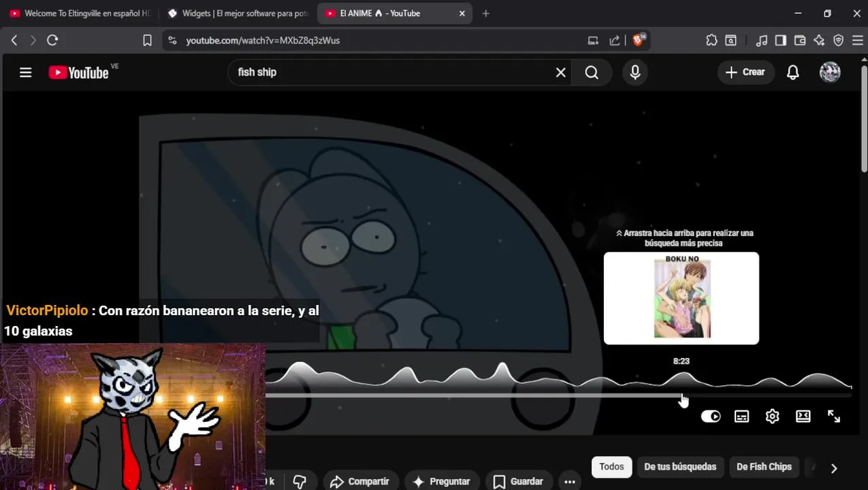Open the video settings gear
The width and height of the screenshot is (868, 490).
tap(772, 416)
